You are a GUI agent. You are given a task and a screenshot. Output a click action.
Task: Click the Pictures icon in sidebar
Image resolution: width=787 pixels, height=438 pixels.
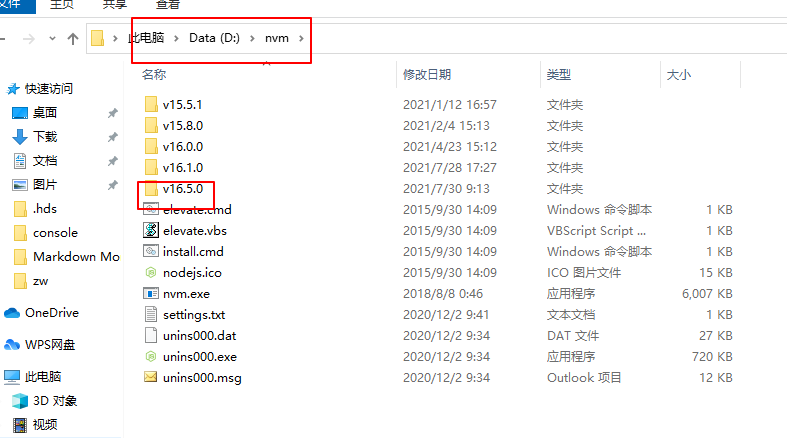click(x=20, y=185)
